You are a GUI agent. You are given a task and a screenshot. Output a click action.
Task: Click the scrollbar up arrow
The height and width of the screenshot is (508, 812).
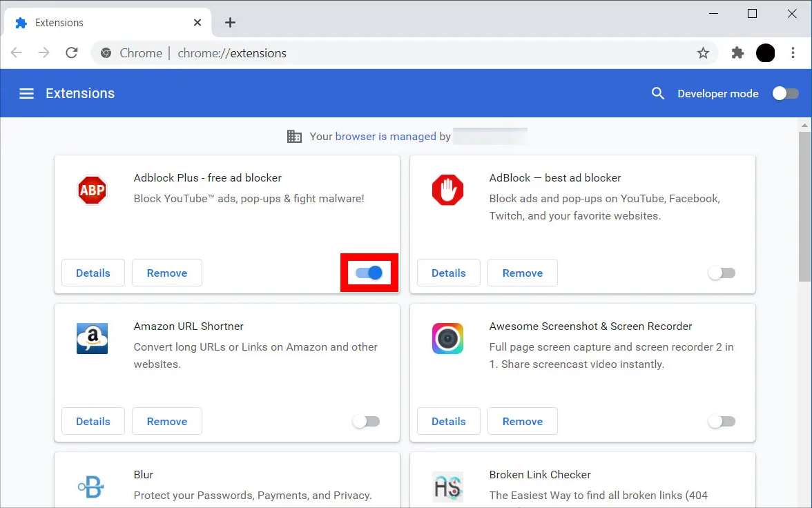tap(804, 126)
